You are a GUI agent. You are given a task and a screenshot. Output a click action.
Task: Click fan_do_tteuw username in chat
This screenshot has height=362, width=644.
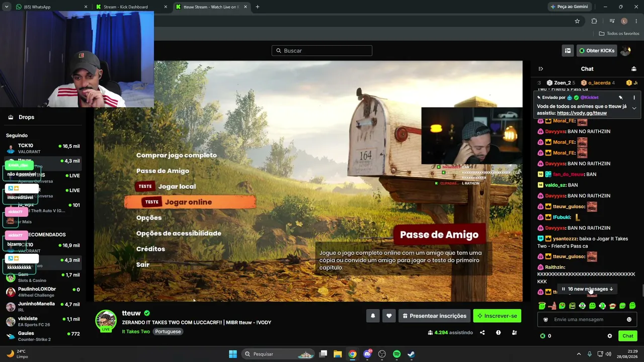(568, 174)
